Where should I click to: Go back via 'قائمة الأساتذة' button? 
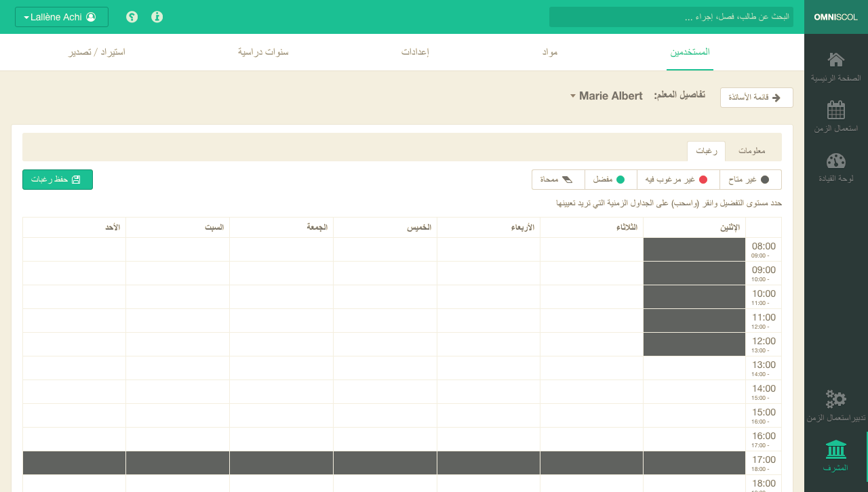coord(756,98)
